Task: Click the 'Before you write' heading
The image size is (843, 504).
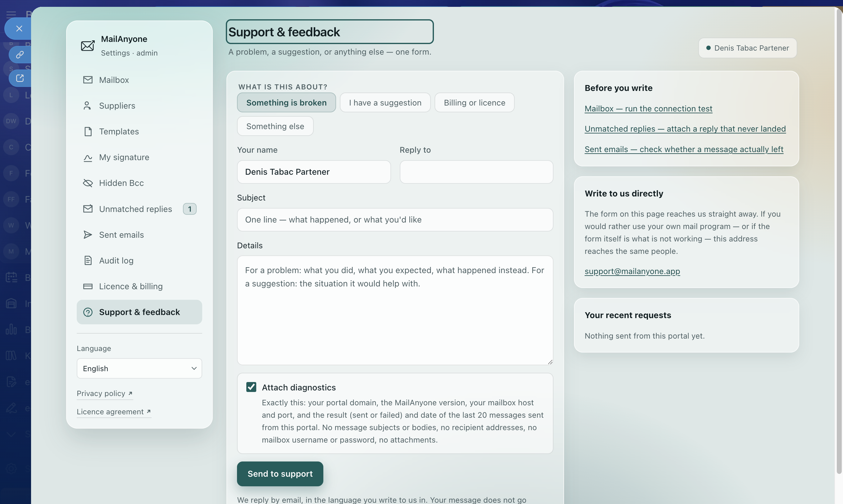Action: pyautogui.click(x=618, y=88)
